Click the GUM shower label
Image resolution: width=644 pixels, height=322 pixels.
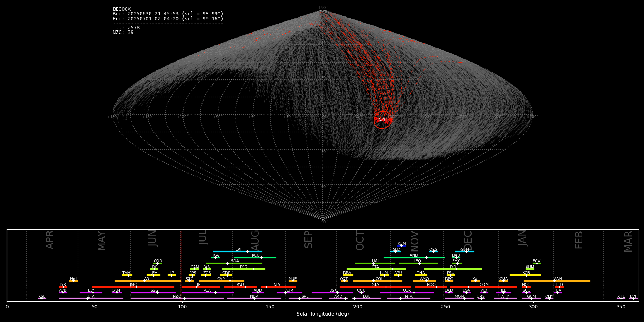[532, 297]
